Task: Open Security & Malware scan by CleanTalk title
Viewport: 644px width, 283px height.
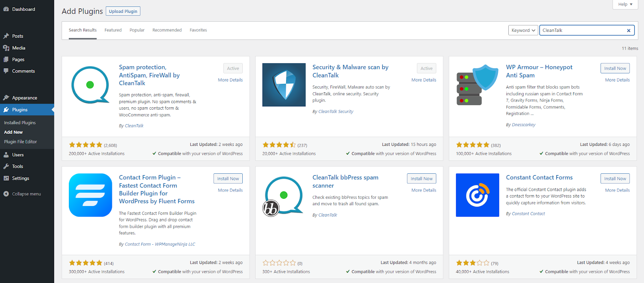Action: 351,71
